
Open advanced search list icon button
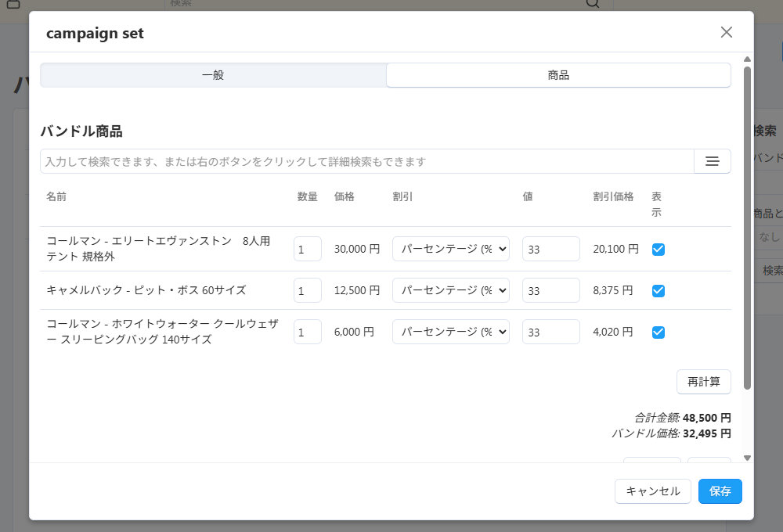(712, 161)
